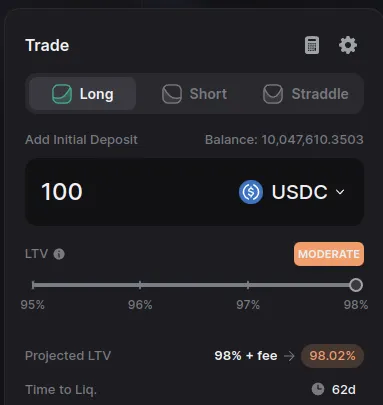Expand the USDC token dropdown chevron

pyautogui.click(x=340, y=192)
